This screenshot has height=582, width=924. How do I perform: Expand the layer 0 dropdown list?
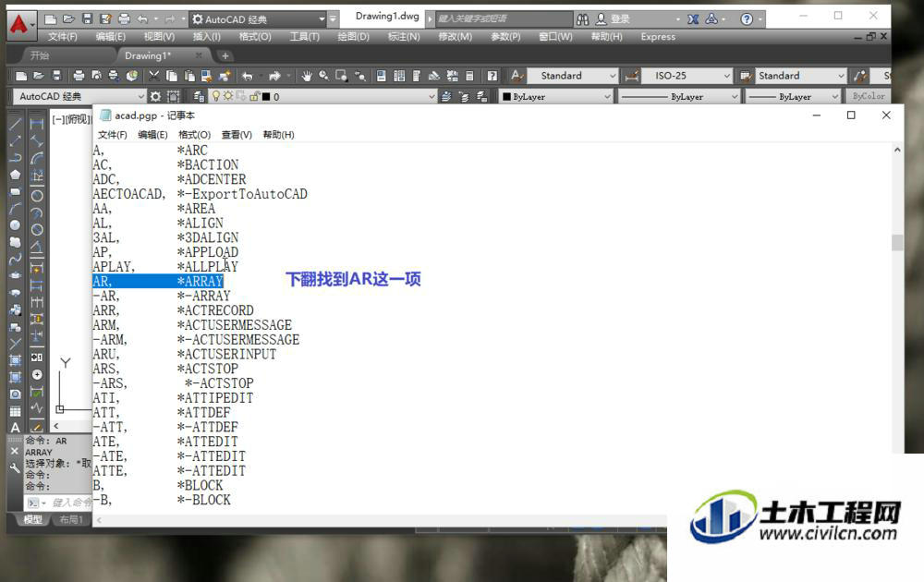click(x=432, y=97)
